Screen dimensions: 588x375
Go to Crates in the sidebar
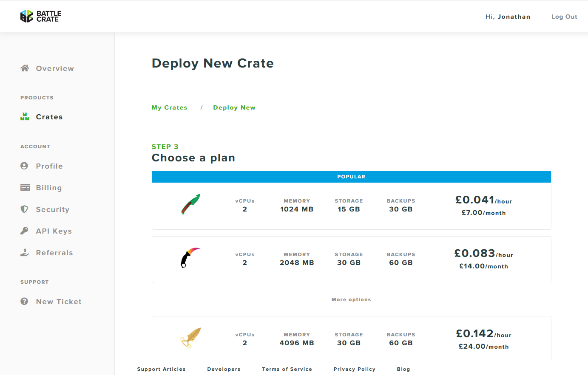click(x=49, y=117)
